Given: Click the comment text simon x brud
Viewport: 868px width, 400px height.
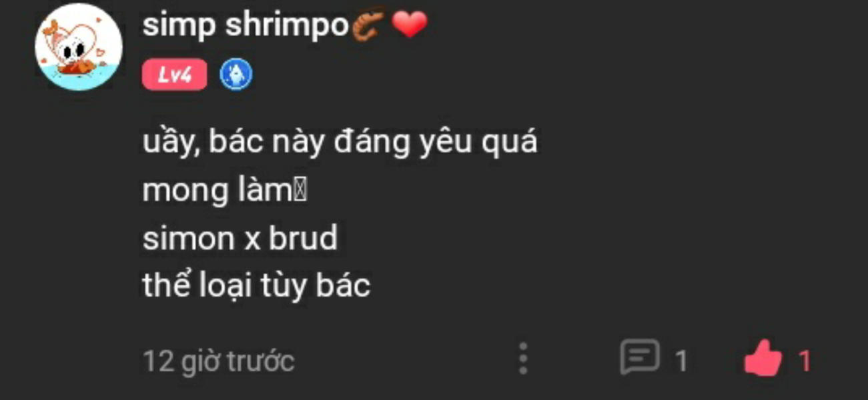Looking at the screenshot, I should tap(240, 238).
